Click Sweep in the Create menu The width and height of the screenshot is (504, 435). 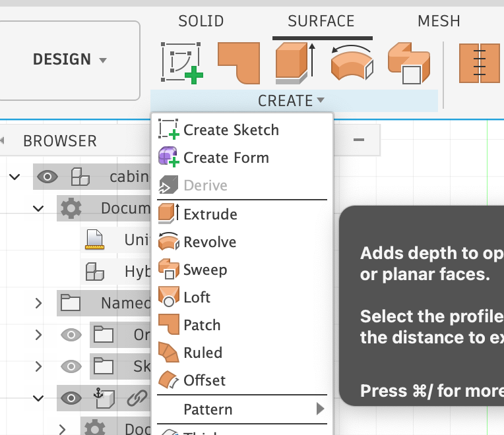pyautogui.click(x=242, y=270)
